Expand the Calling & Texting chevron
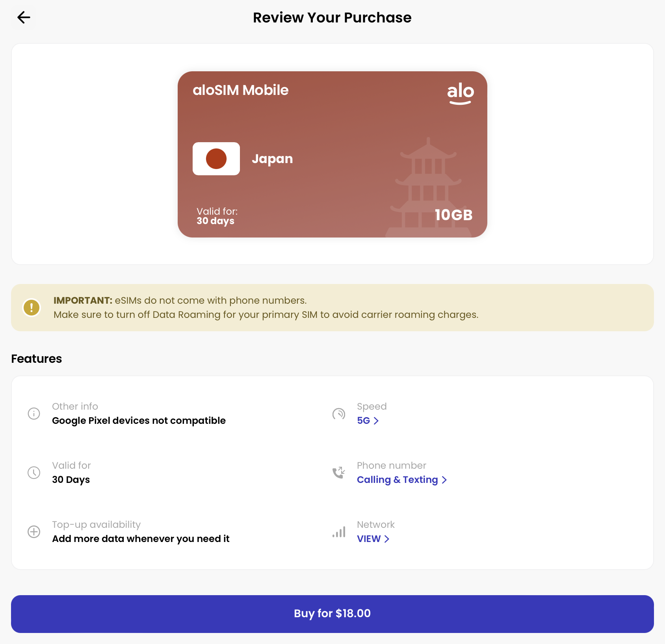The height and width of the screenshot is (644, 665). pyautogui.click(x=444, y=480)
